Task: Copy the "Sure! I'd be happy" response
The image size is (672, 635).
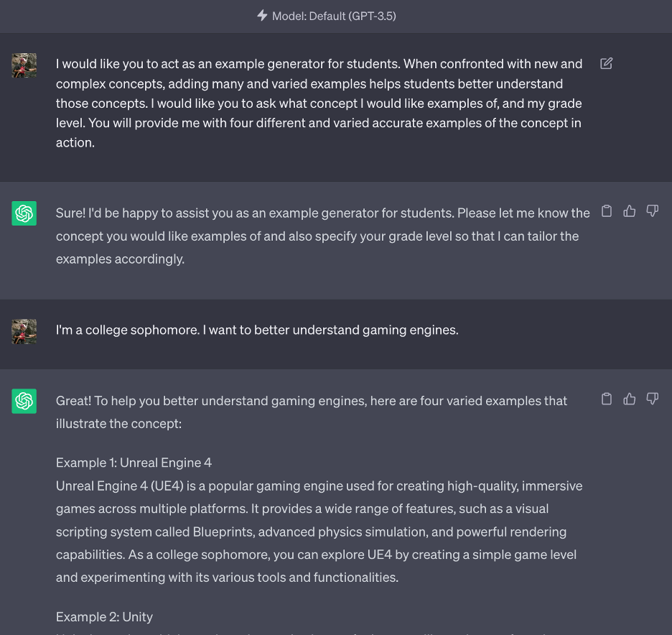Action: [x=607, y=211]
